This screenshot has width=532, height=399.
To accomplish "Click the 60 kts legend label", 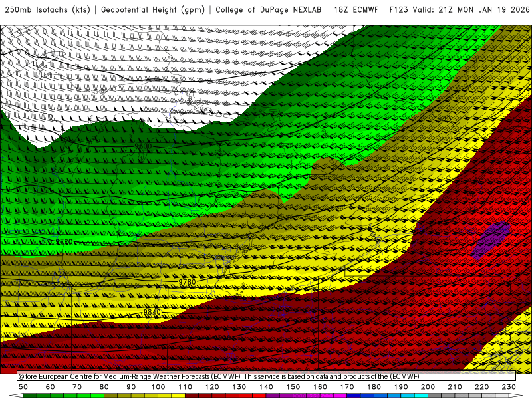I will 50,387.
